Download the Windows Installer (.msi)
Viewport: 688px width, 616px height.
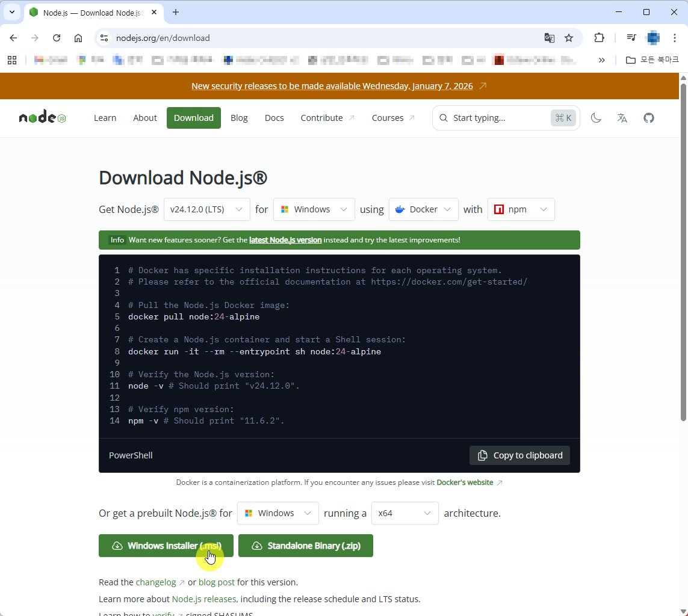pos(166,546)
